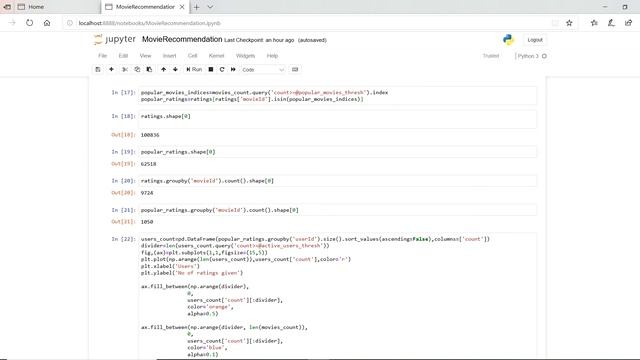Select cell In [22] users_count code

pos(338,296)
